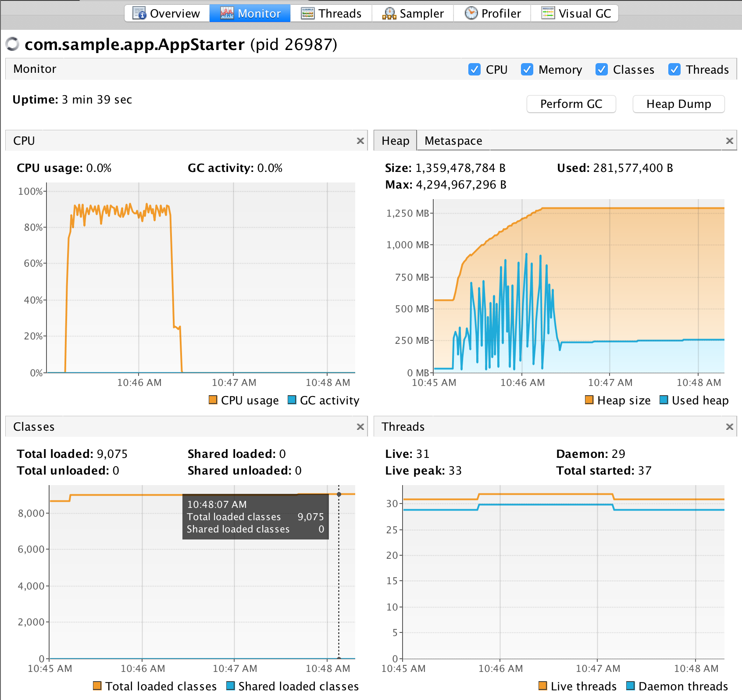
Task: Open the Visual GC tab
Action: point(575,13)
